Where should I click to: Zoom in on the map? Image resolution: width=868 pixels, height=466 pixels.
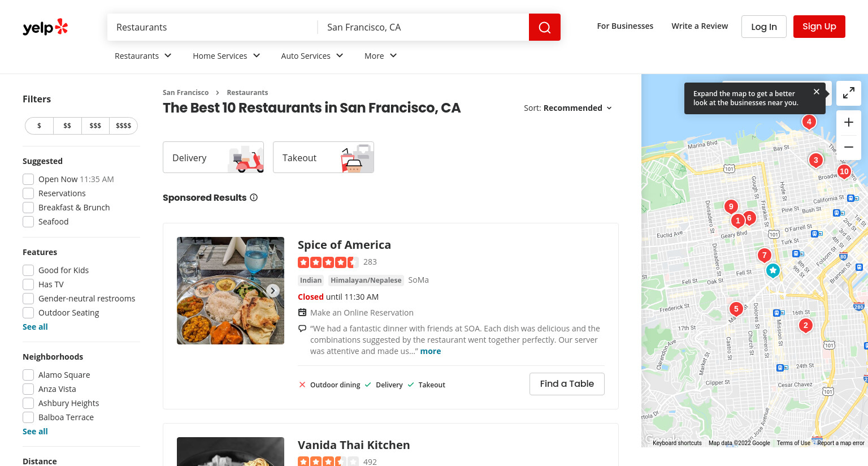pyautogui.click(x=849, y=122)
